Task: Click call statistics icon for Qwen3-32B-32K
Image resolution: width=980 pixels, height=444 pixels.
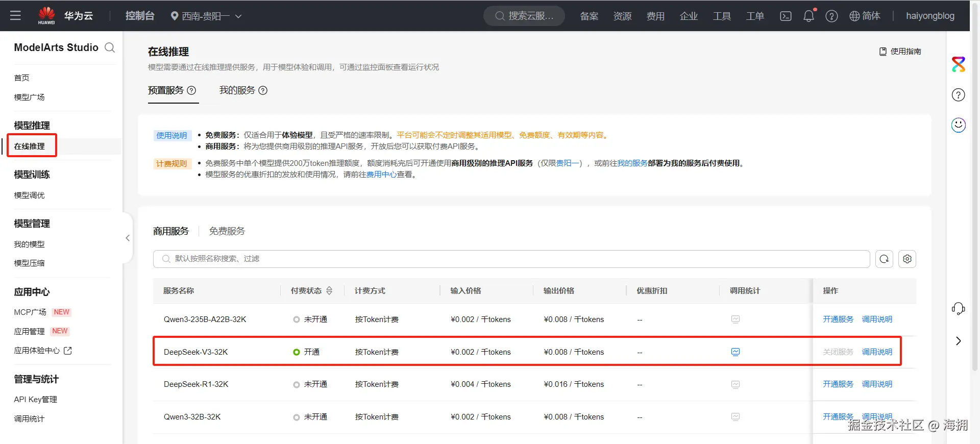Action: tap(736, 417)
